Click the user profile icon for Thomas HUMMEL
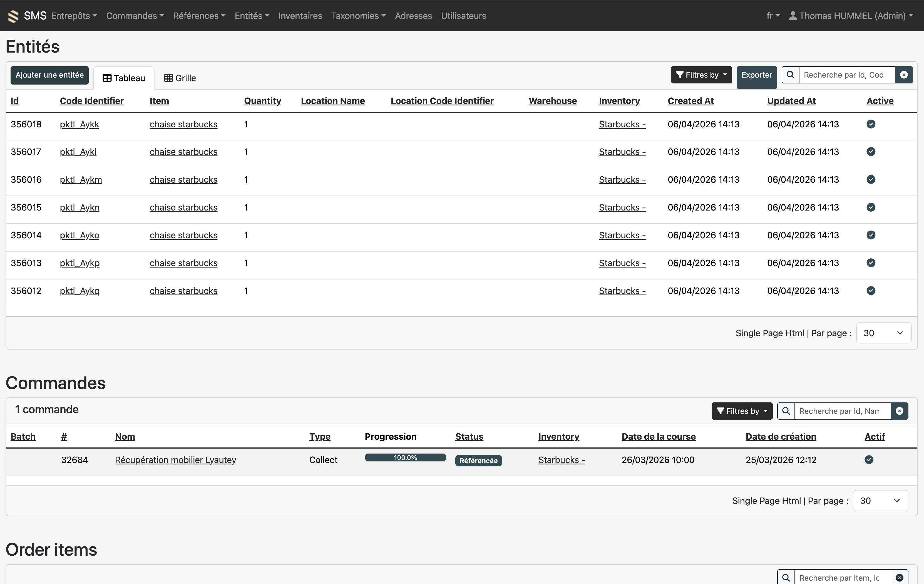The height and width of the screenshot is (584, 924). (x=793, y=16)
